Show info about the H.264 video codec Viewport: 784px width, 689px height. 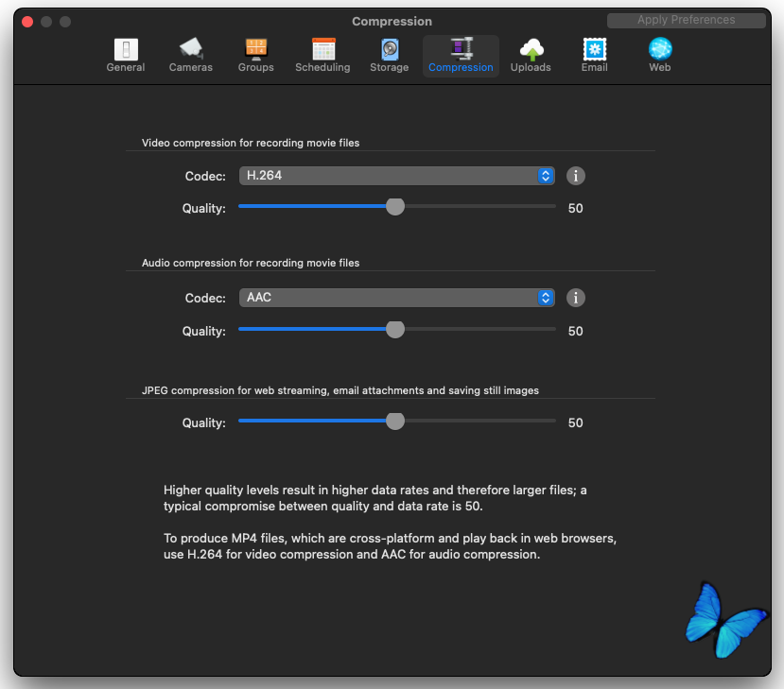(x=576, y=176)
